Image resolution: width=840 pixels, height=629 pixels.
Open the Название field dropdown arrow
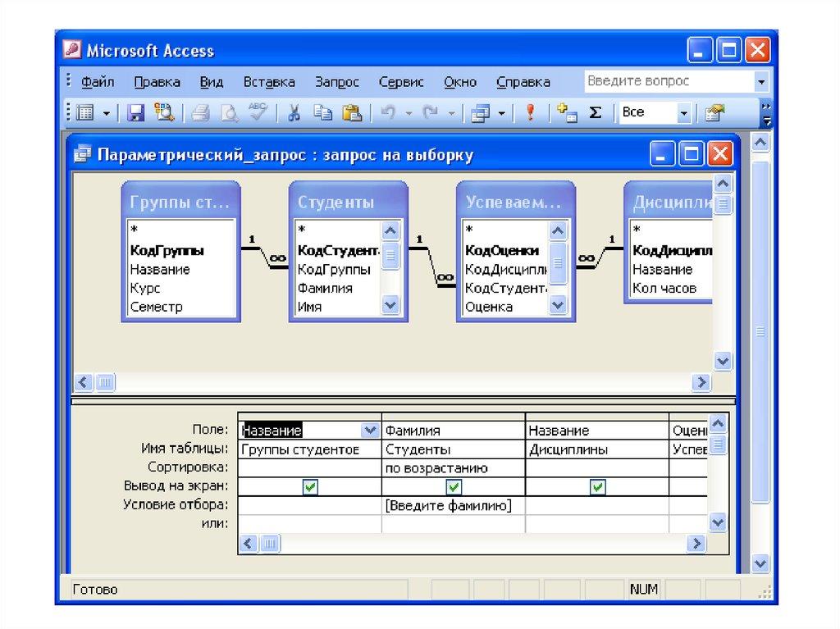pyautogui.click(x=371, y=430)
